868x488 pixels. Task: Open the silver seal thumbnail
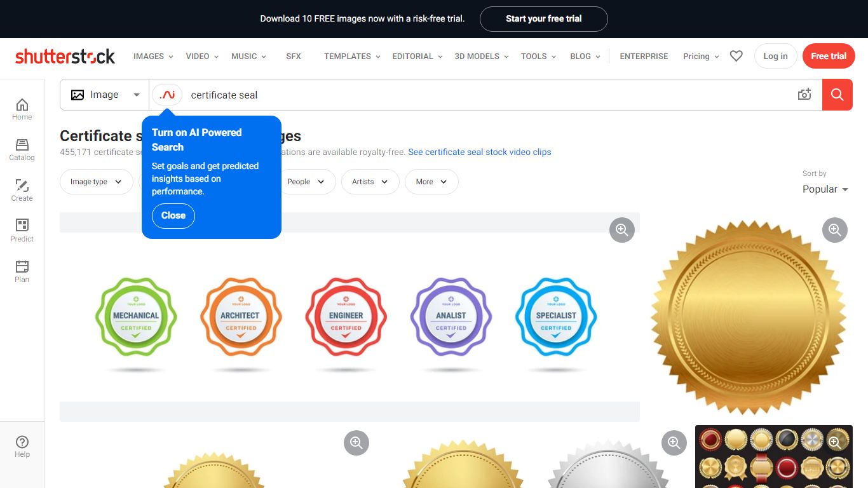[607, 463]
